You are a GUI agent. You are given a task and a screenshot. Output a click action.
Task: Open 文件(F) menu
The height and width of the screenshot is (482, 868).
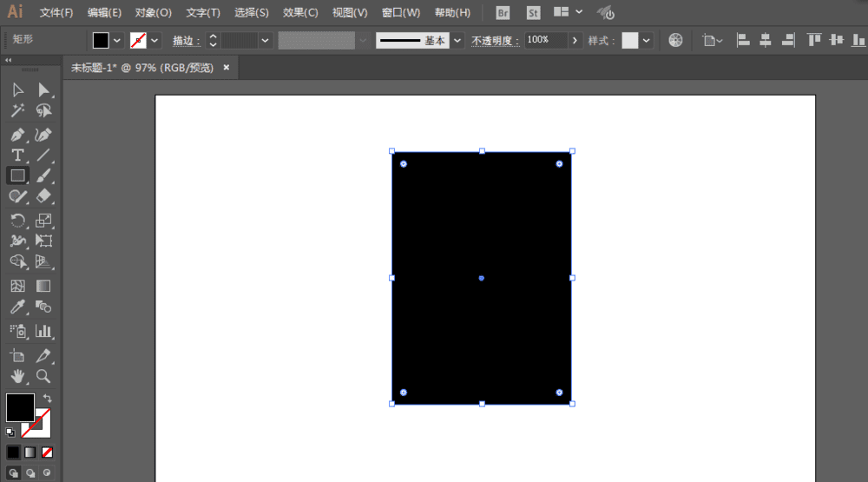(56, 13)
